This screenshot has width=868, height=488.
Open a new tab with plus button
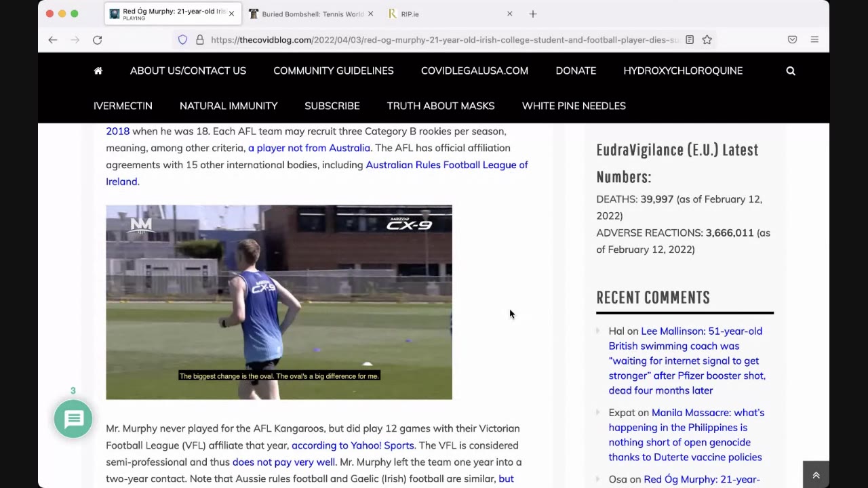coord(533,14)
